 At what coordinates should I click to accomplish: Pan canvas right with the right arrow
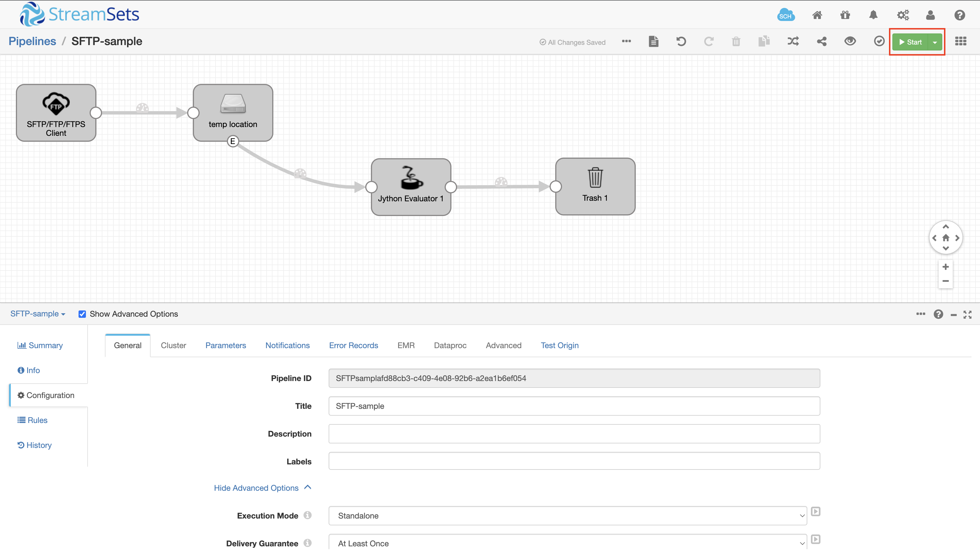(957, 238)
